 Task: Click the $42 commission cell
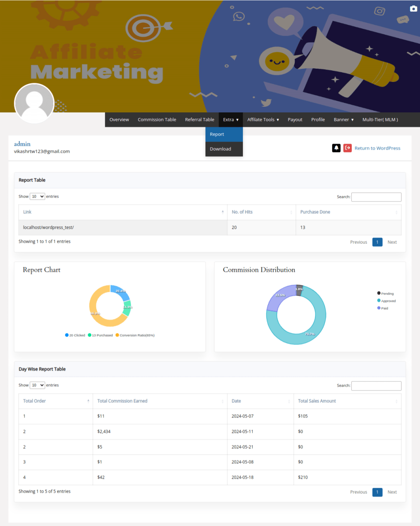[160, 478]
